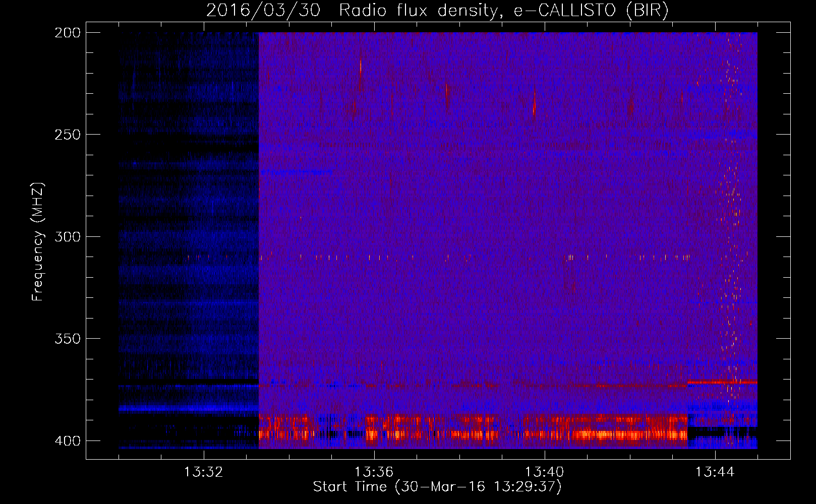Viewport: 816px width, 504px height.
Task: Select the 350 frequency tick label
Action: coord(68,339)
